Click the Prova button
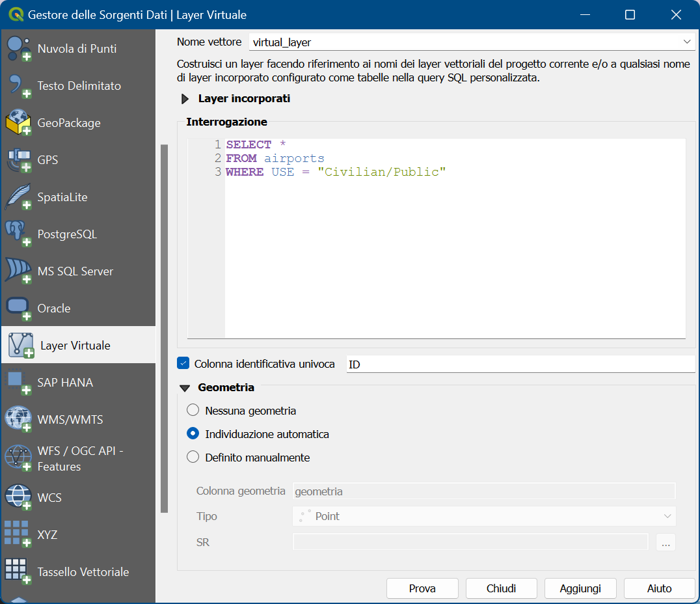This screenshot has width=700, height=604. click(x=422, y=588)
